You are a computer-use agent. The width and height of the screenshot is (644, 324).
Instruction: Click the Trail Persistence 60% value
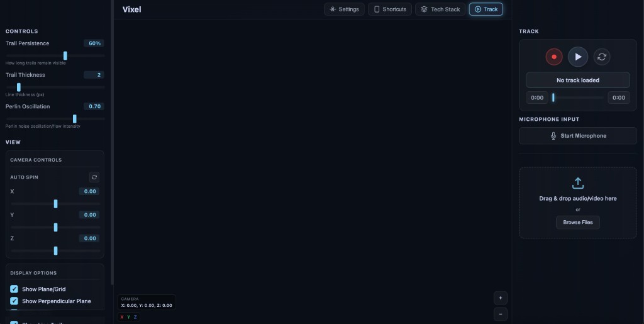[x=94, y=43]
